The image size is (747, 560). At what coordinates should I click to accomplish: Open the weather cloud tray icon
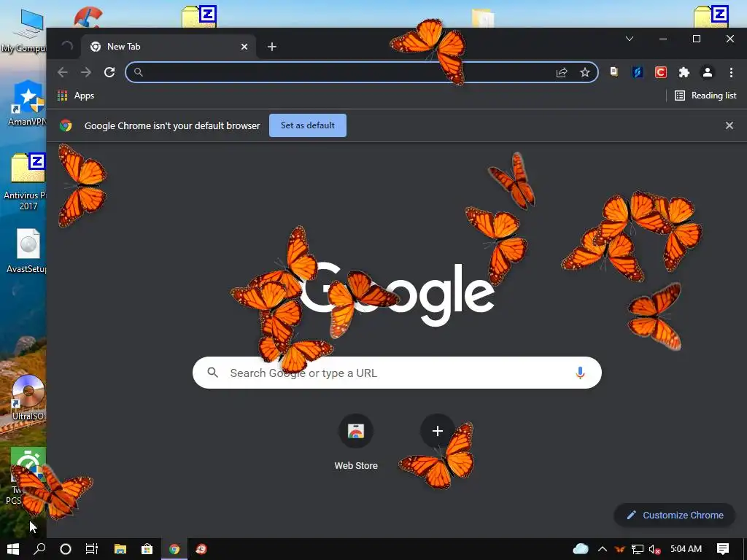pos(580,548)
